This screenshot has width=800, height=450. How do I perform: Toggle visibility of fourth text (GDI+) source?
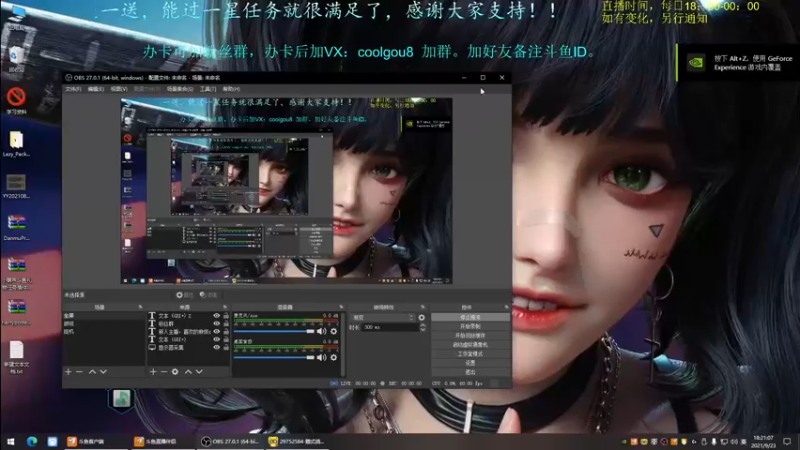pyautogui.click(x=216, y=339)
